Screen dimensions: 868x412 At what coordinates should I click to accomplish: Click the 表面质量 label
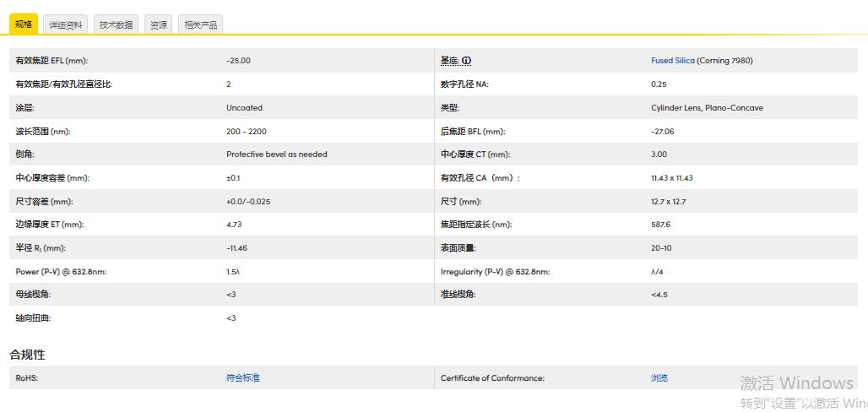pos(458,248)
